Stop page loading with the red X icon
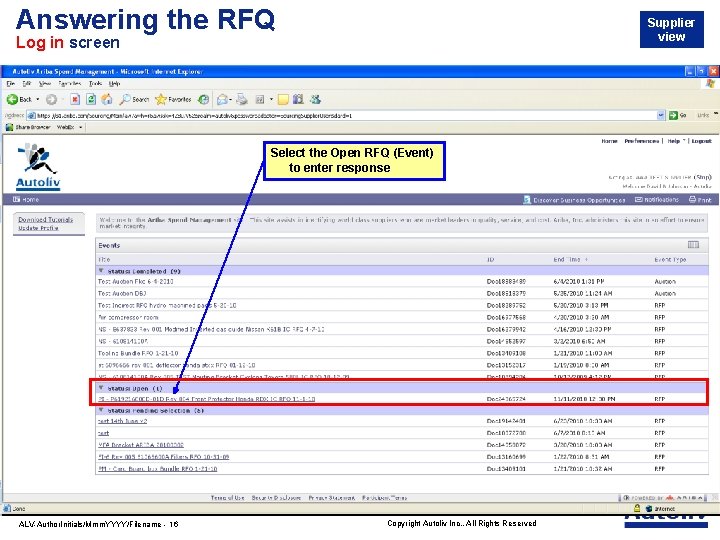The height and width of the screenshot is (540, 720). tap(75, 99)
